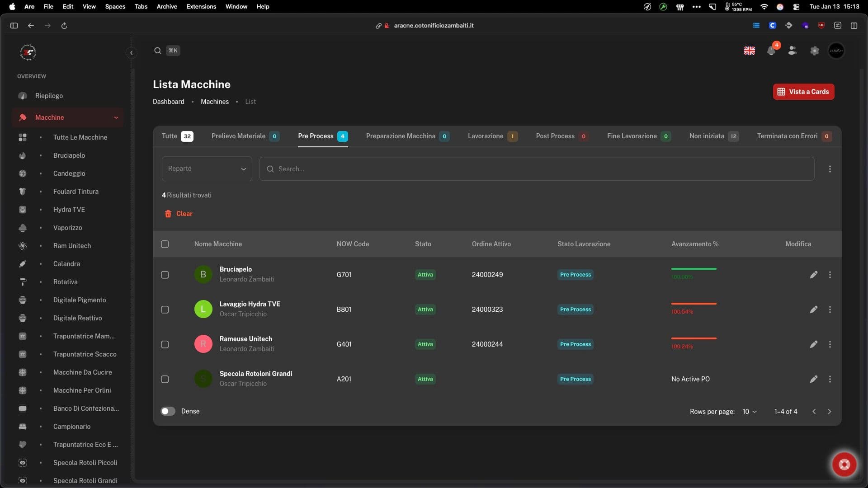Open the Reparto dropdown

tap(207, 169)
